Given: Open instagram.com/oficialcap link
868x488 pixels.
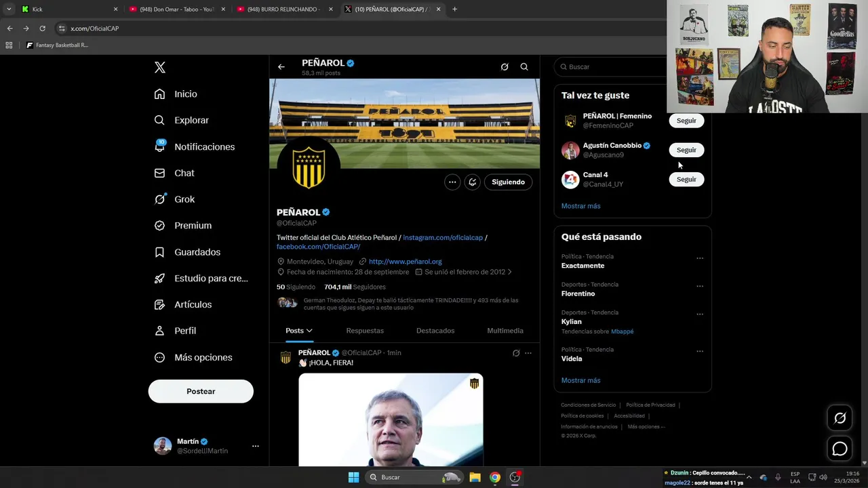Looking at the screenshot, I should [x=443, y=238].
